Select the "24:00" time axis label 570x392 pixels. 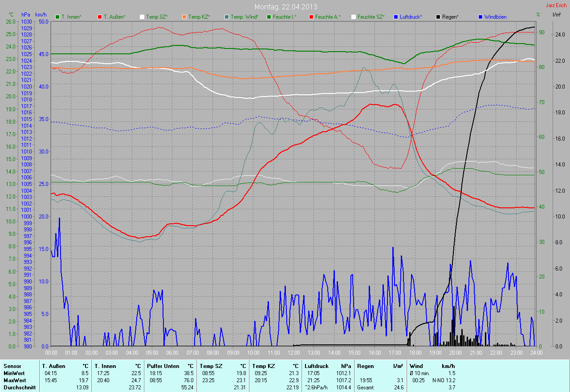coord(536,353)
